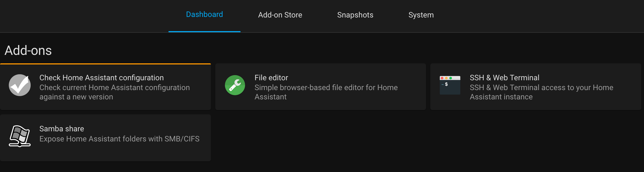Click 'Expose Home Assistant folders with SMB/CIFS' description
The image size is (644, 172).
(x=119, y=139)
